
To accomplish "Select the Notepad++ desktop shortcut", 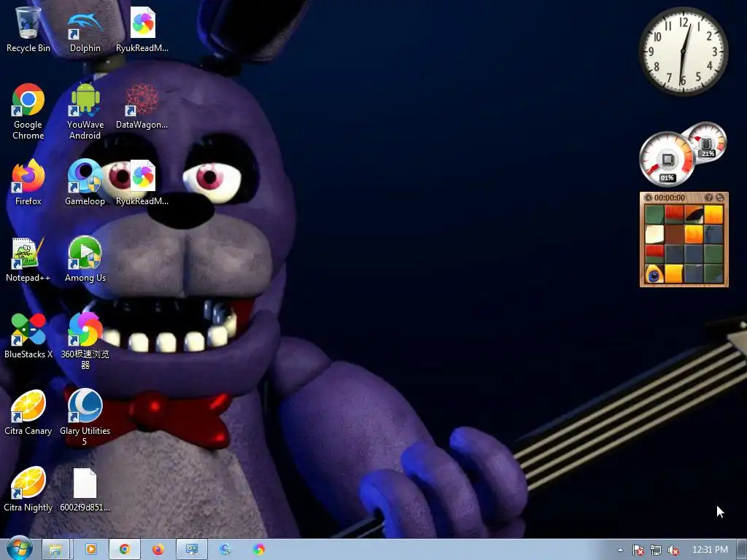I will click(x=28, y=259).
